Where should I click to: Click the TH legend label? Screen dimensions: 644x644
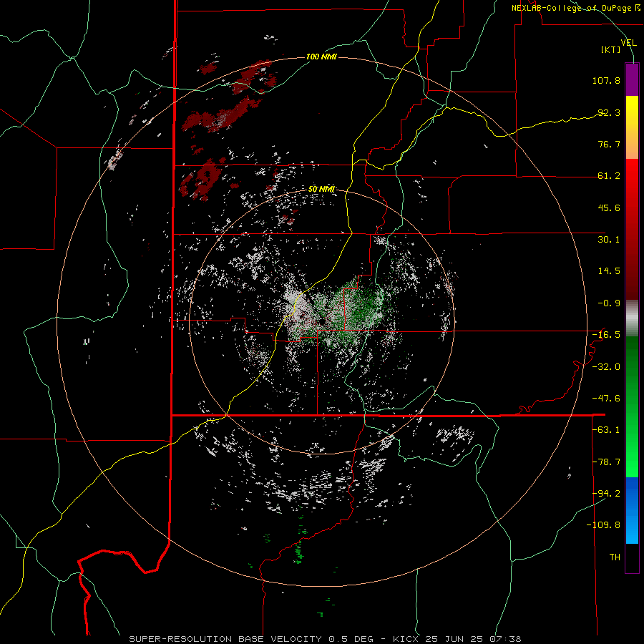615,557
